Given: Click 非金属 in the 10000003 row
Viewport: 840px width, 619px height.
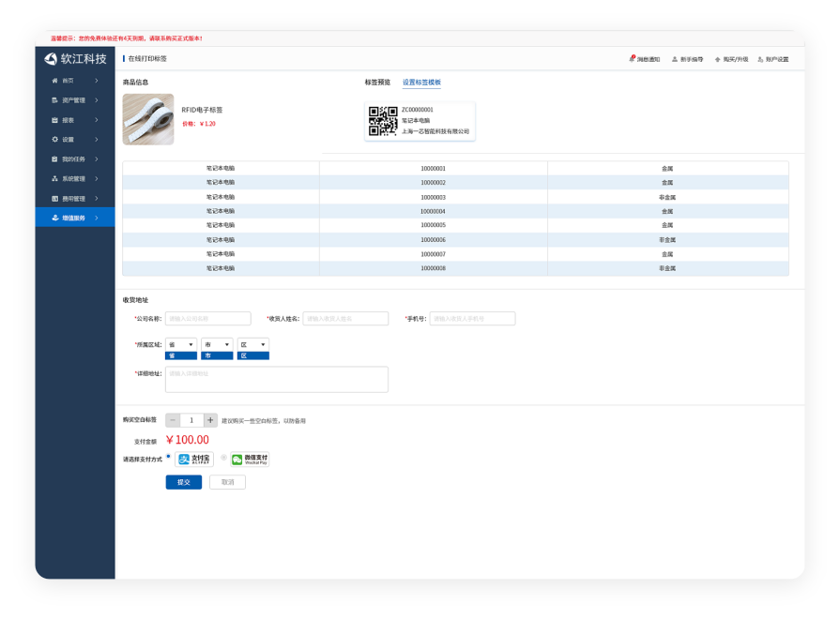Looking at the screenshot, I should [667, 197].
